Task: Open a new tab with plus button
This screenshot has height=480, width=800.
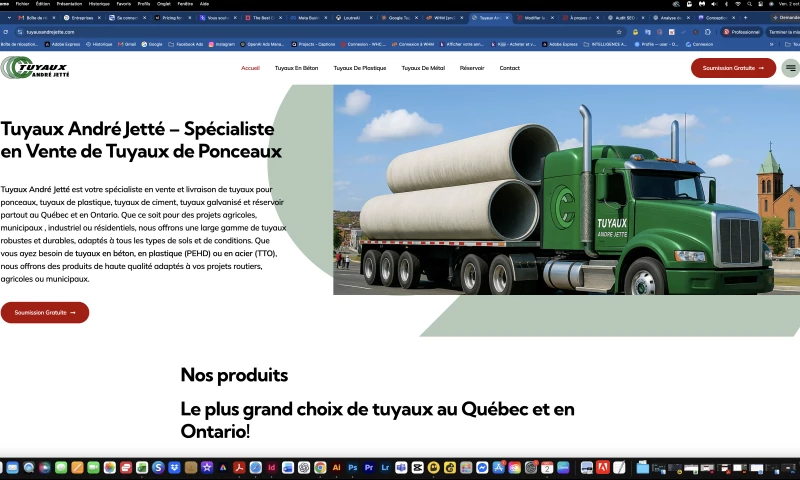Action: pyautogui.click(x=745, y=17)
